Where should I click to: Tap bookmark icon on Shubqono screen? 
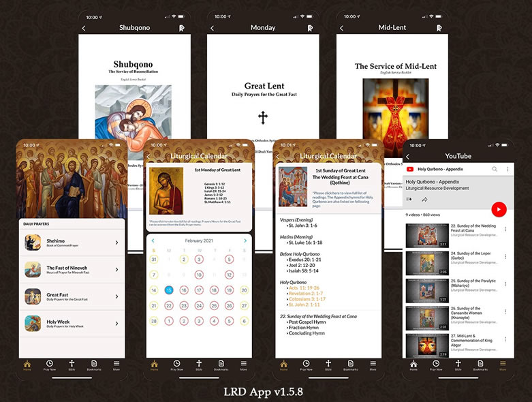coord(181,28)
